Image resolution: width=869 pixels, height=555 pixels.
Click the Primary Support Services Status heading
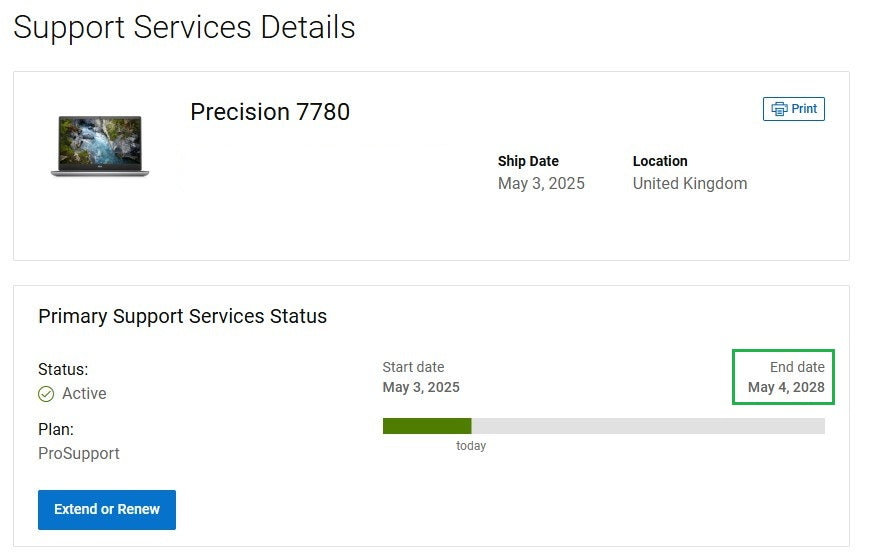point(182,317)
